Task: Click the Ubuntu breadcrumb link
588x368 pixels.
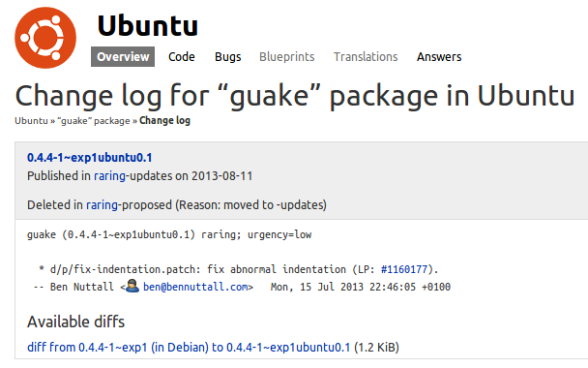Action: pyautogui.click(x=31, y=120)
